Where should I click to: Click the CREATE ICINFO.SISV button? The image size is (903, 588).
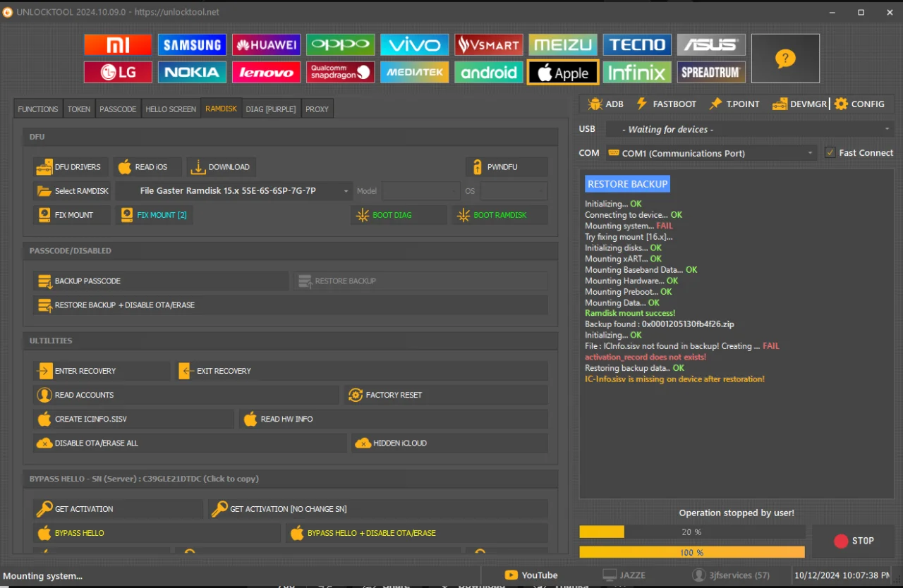133,419
